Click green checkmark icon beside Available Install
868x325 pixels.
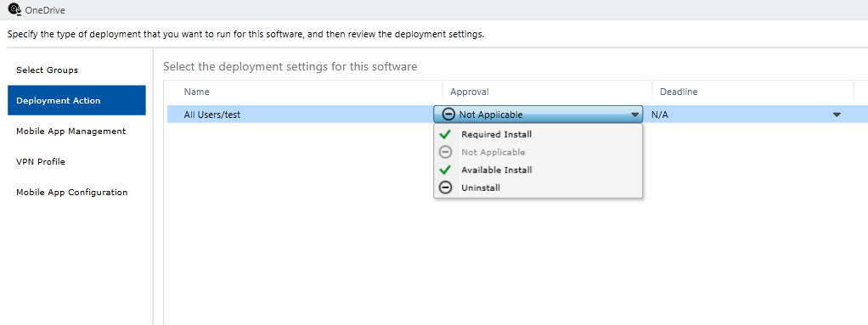(444, 170)
